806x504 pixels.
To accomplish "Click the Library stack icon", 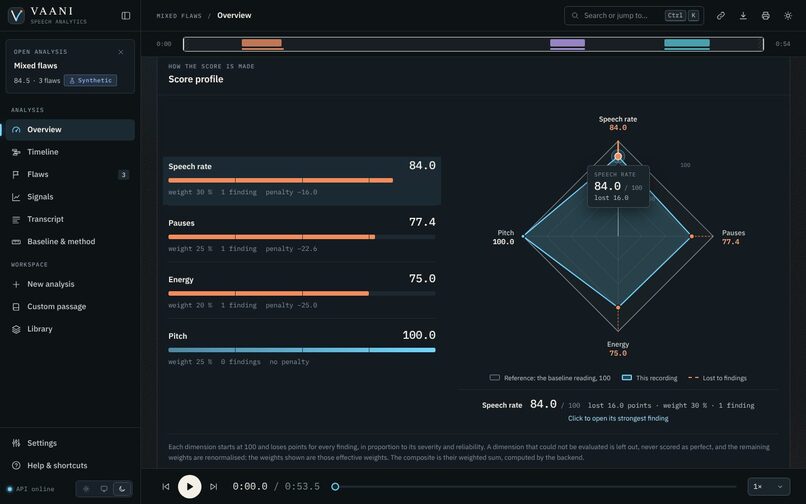I will click(x=16, y=329).
